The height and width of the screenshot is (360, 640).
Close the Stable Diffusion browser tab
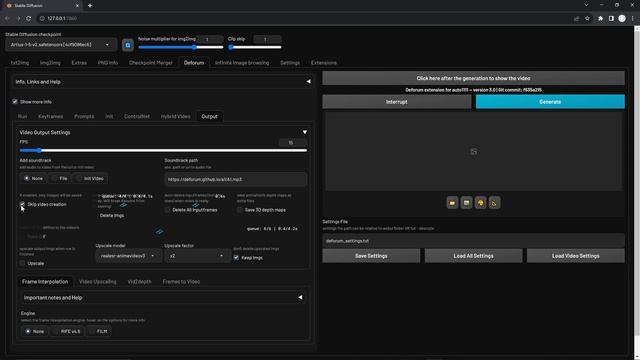78,6
